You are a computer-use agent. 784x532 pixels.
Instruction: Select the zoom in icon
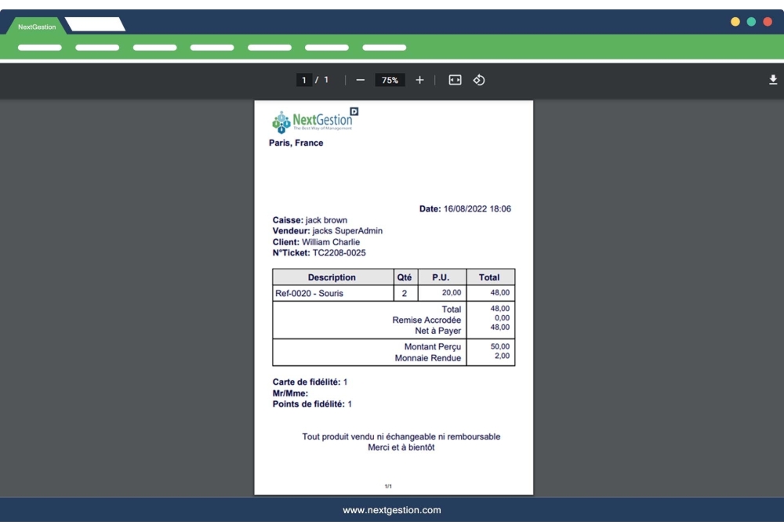[x=421, y=78]
